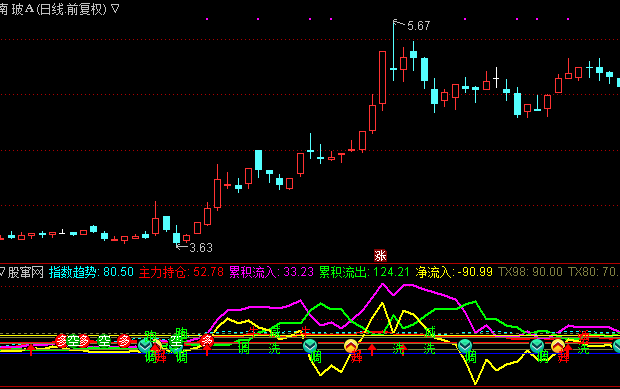The image size is (620, 389).
Task: Click the rightmost gold up-chevron signal
Action: (558, 346)
